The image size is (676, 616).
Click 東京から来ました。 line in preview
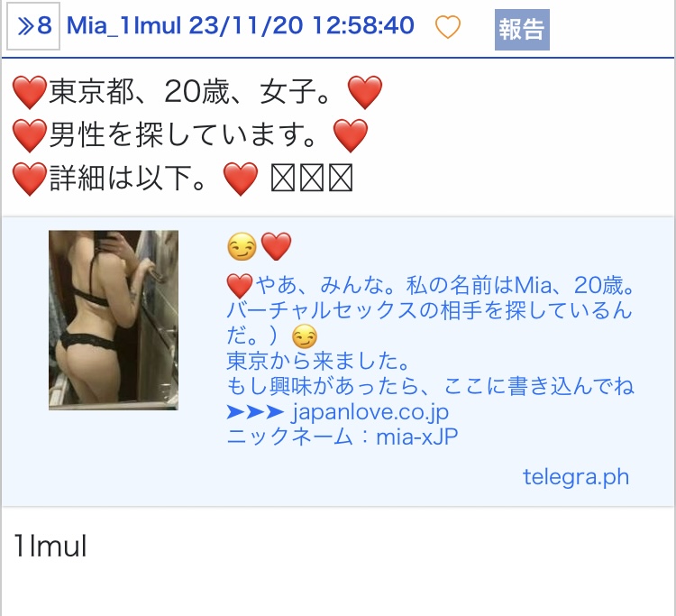click(x=318, y=361)
